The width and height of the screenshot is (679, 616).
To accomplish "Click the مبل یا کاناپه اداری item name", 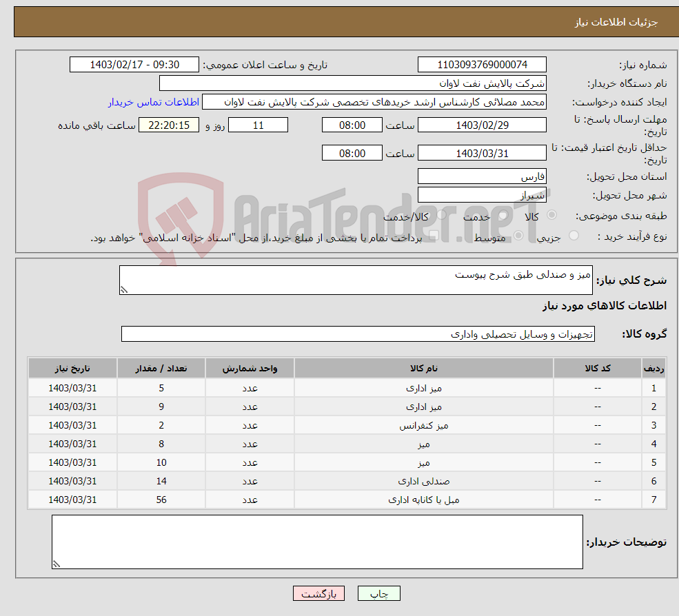I will tap(423, 500).
